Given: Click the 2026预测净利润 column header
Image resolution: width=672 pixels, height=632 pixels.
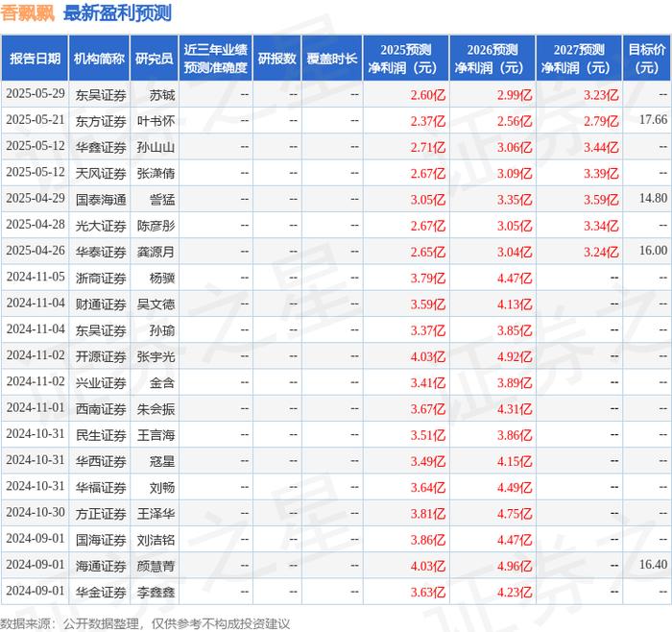Looking at the screenshot, I should pos(492,59).
